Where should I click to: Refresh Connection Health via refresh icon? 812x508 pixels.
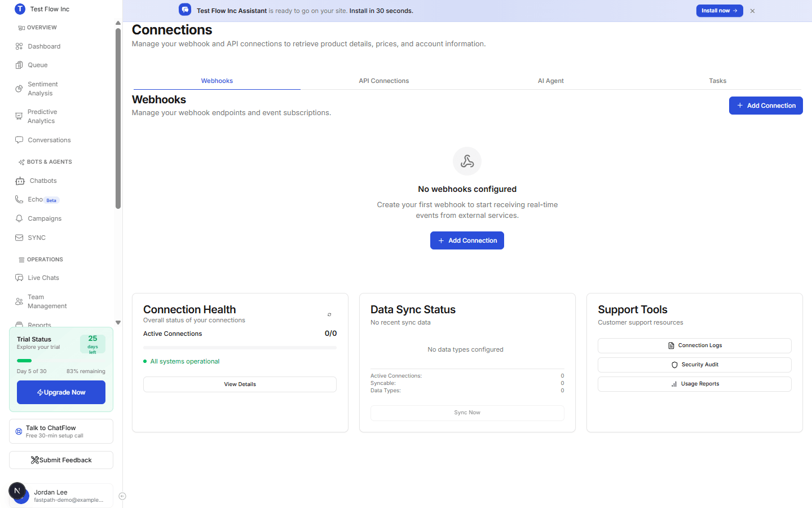[x=329, y=314]
